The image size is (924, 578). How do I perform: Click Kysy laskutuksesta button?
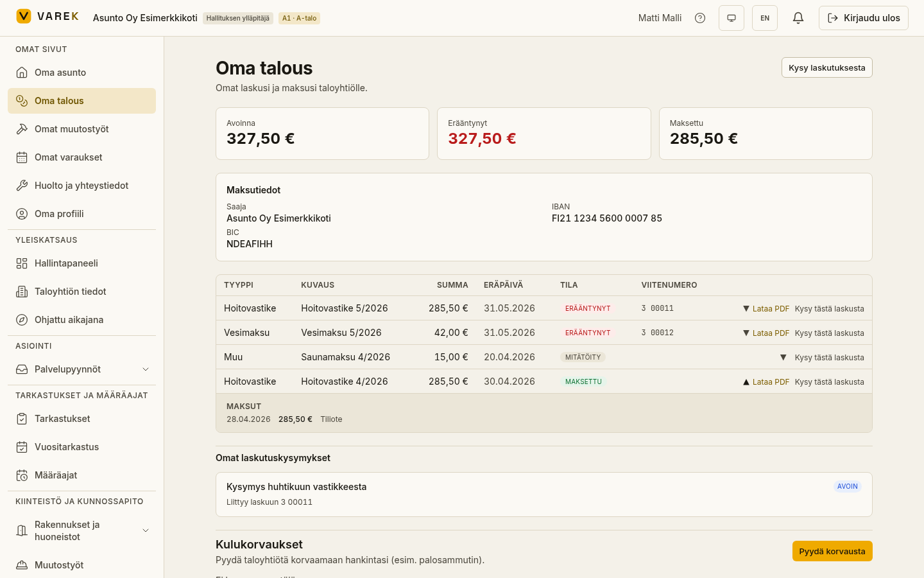827,67
